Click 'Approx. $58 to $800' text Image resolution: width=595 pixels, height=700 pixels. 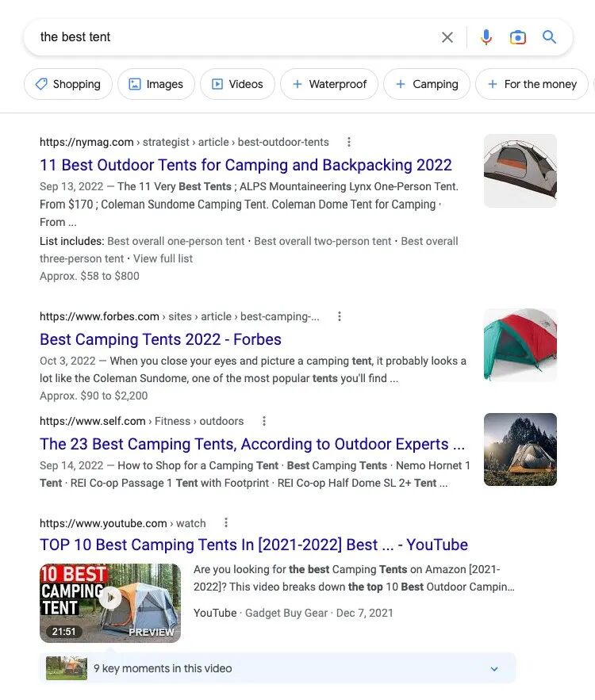[x=90, y=276]
